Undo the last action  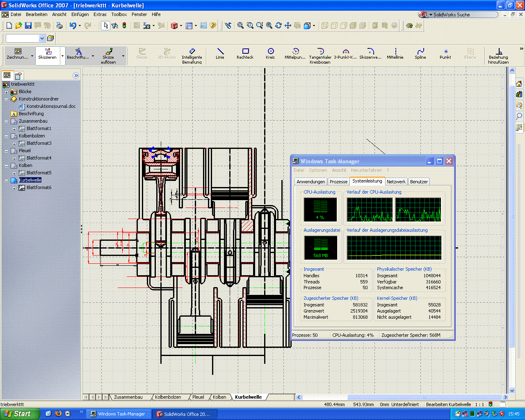point(73,25)
